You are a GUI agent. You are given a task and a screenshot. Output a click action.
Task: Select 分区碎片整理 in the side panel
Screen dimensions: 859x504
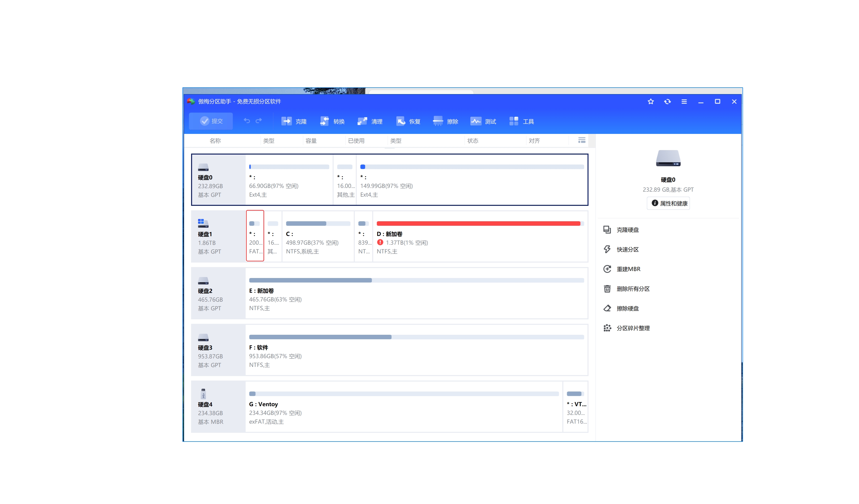(x=627, y=328)
